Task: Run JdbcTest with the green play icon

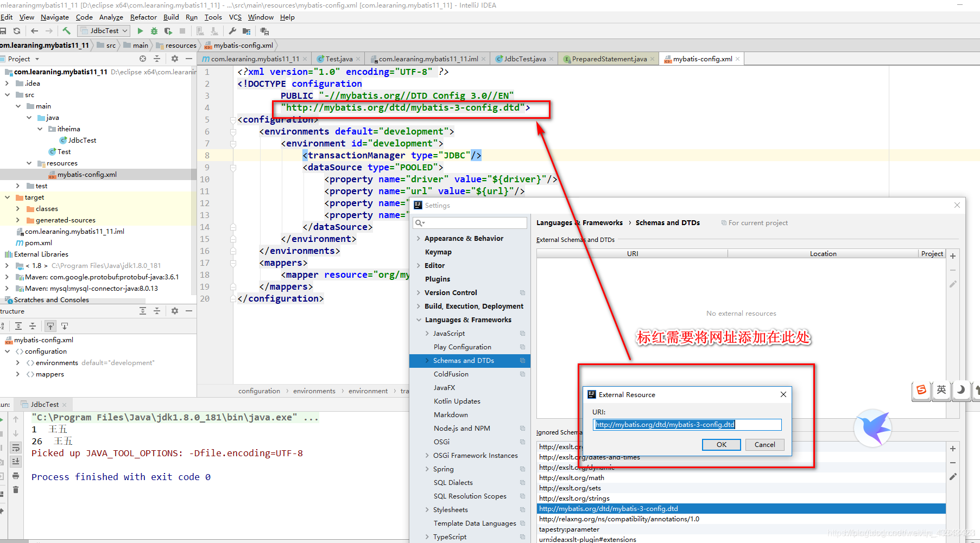Action: click(x=140, y=31)
